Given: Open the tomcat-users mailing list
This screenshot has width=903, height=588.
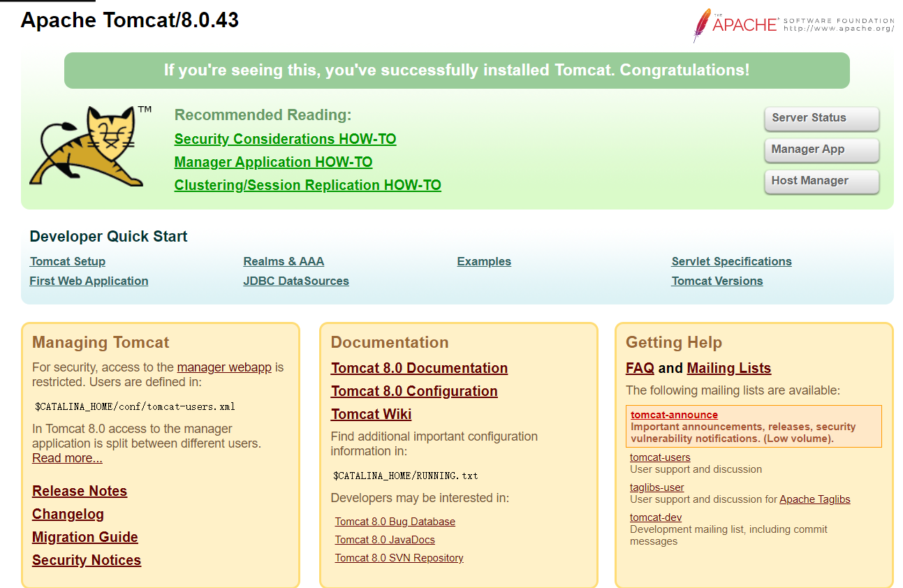Looking at the screenshot, I should [660, 457].
